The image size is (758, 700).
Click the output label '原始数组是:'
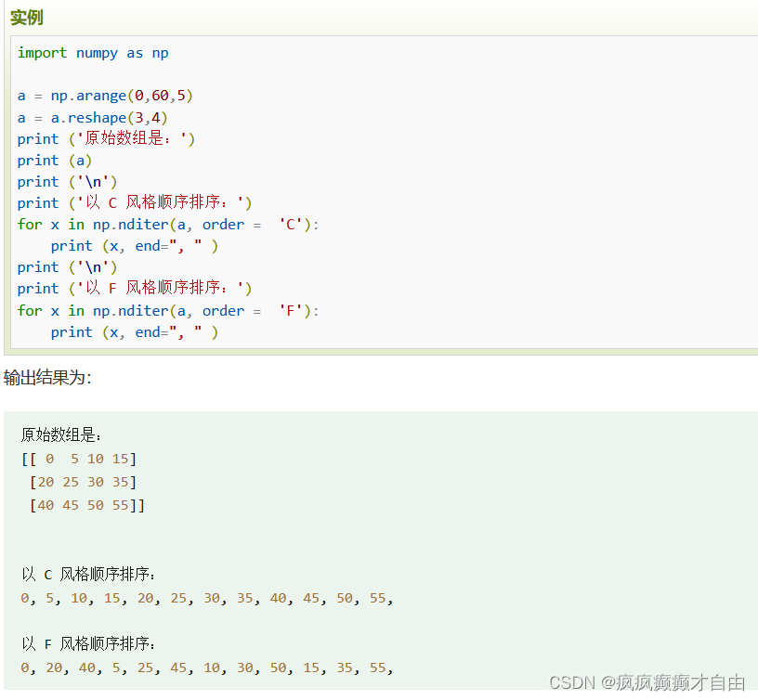[x=61, y=434]
